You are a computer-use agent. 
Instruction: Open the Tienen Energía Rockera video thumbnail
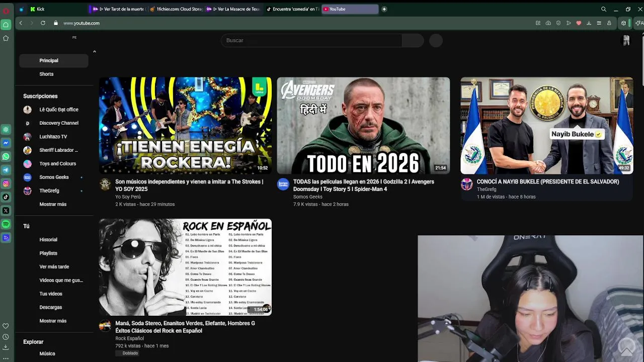click(x=185, y=126)
